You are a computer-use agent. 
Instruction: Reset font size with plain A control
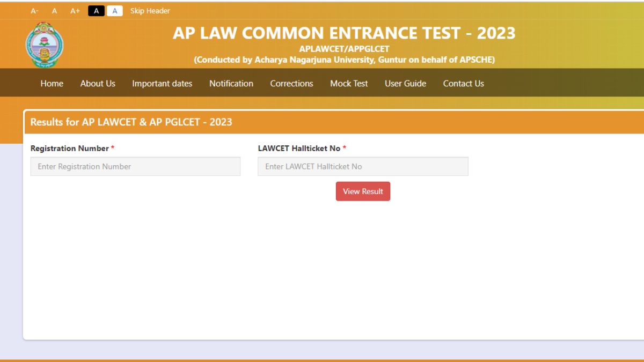click(54, 11)
